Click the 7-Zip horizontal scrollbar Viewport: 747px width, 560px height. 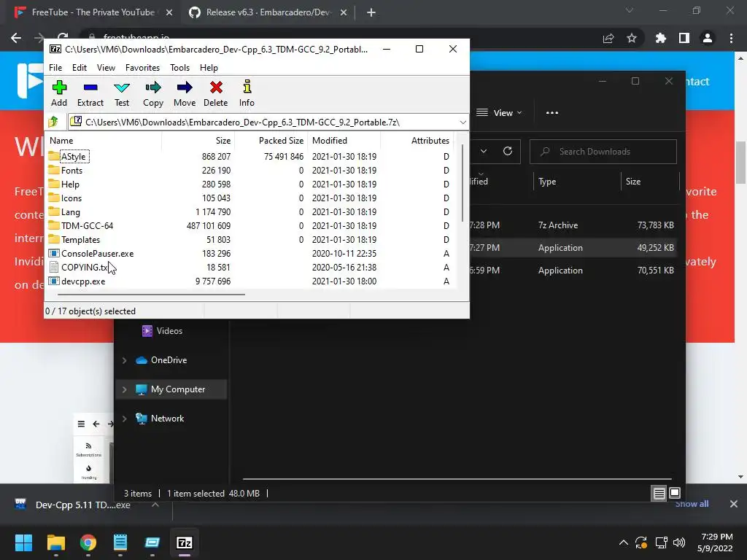[x=151, y=295]
